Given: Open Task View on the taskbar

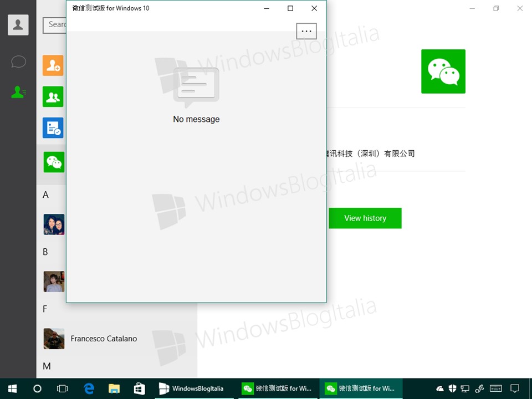Looking at the screenshot, I should pos(63,388).
